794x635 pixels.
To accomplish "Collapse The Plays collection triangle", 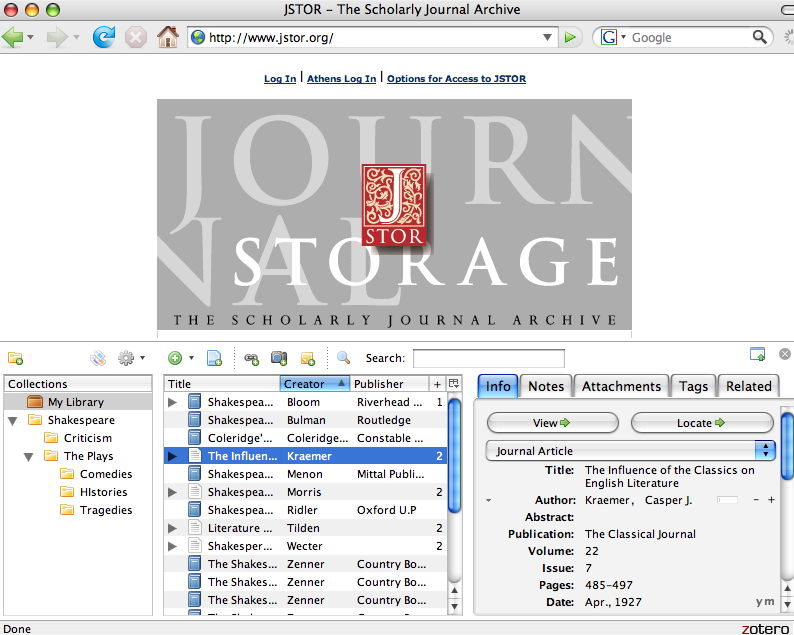I will (x=29, y=457).
